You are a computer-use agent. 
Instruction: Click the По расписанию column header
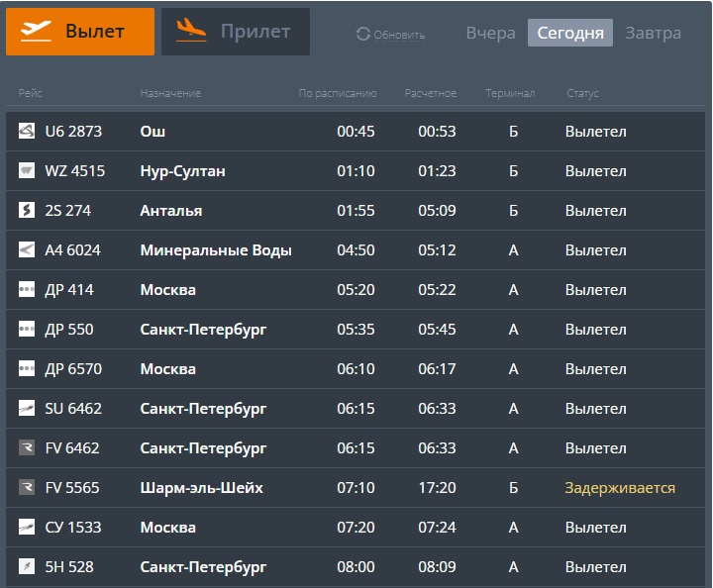(x=338, y=94)
